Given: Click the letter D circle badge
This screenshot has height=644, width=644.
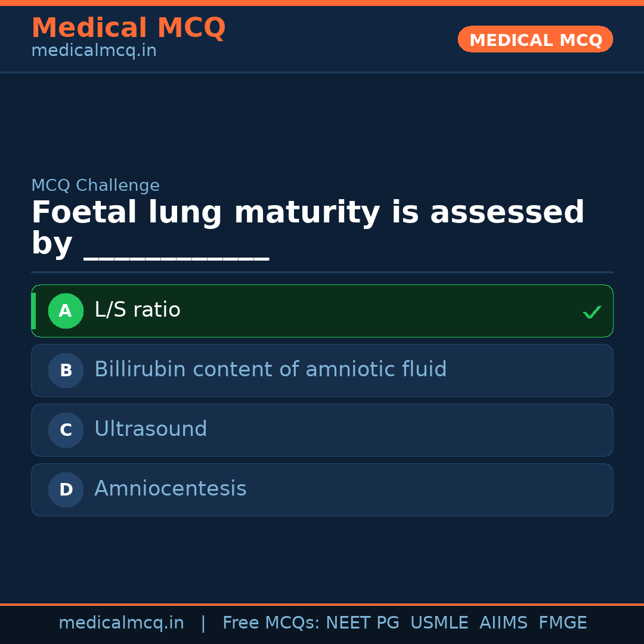Looking at the screenshot, I should pos(66,490).
